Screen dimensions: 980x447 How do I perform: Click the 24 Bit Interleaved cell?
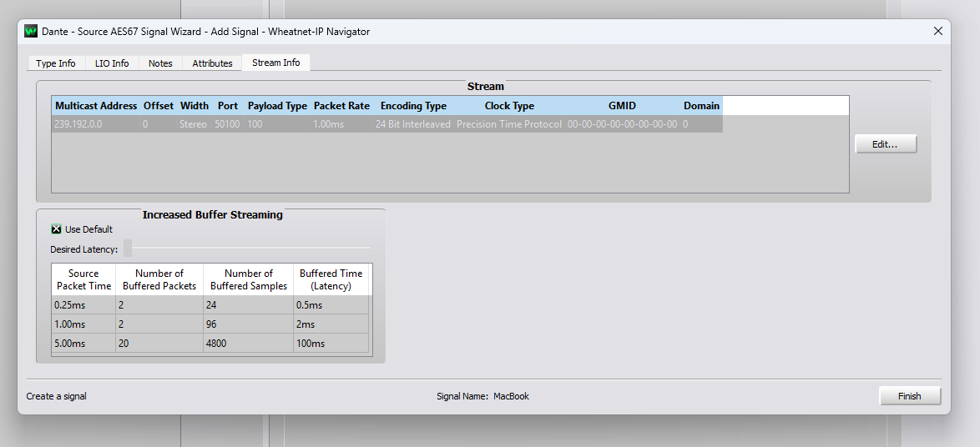click(x=413, y=124)
